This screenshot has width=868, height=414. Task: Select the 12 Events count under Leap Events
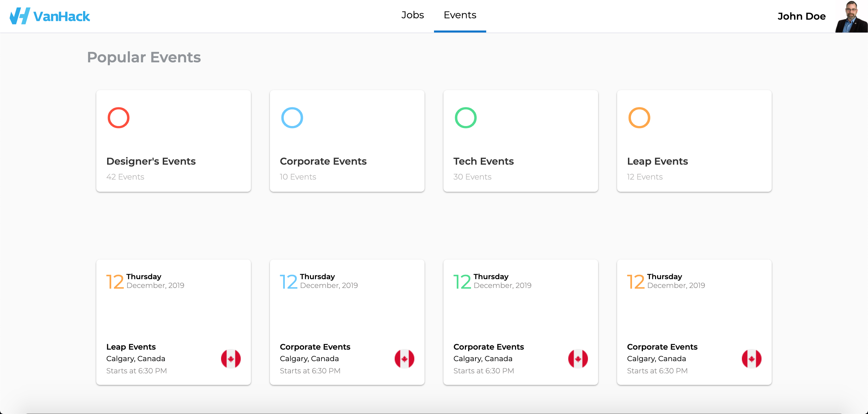coord(645,177)
